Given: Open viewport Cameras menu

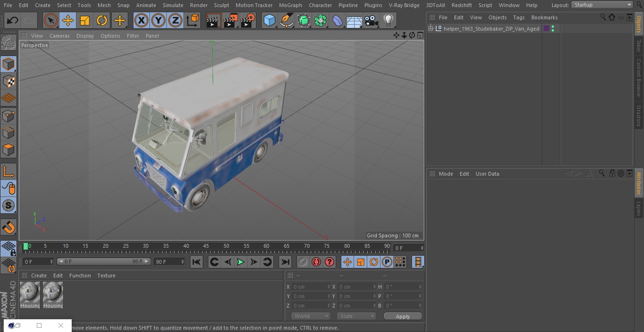Looking at the screenshot, I should (59, 36).
